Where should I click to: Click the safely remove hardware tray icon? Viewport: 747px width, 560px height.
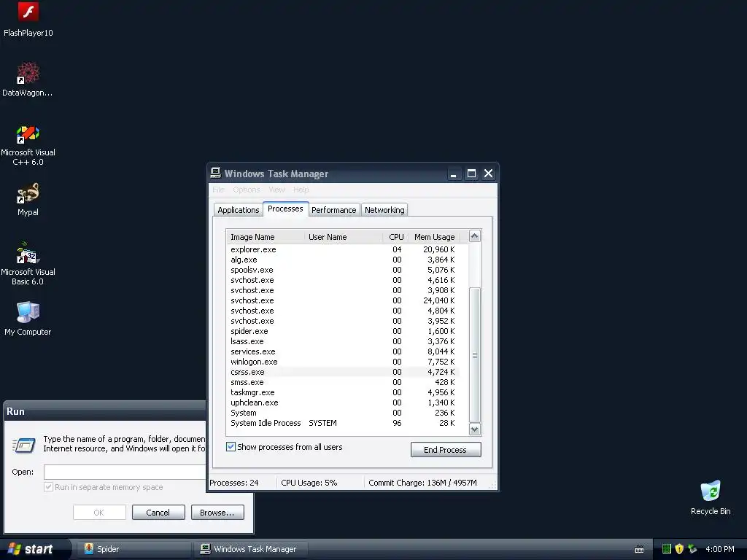(x=692, y=549)
